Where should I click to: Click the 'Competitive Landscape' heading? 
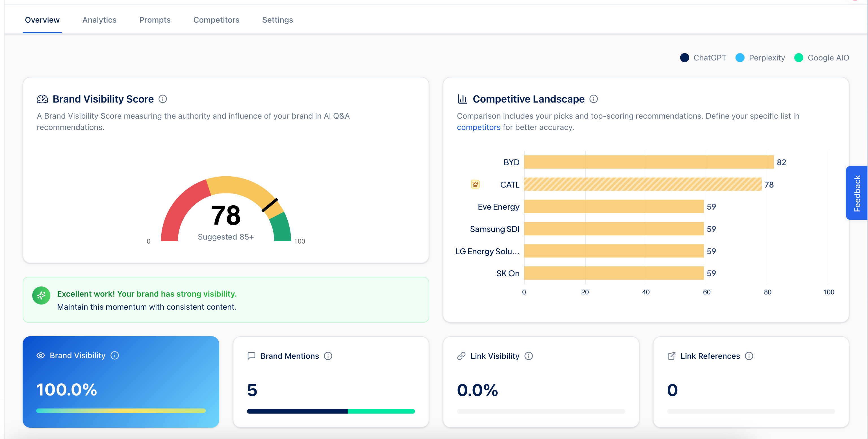coord(528,99)
